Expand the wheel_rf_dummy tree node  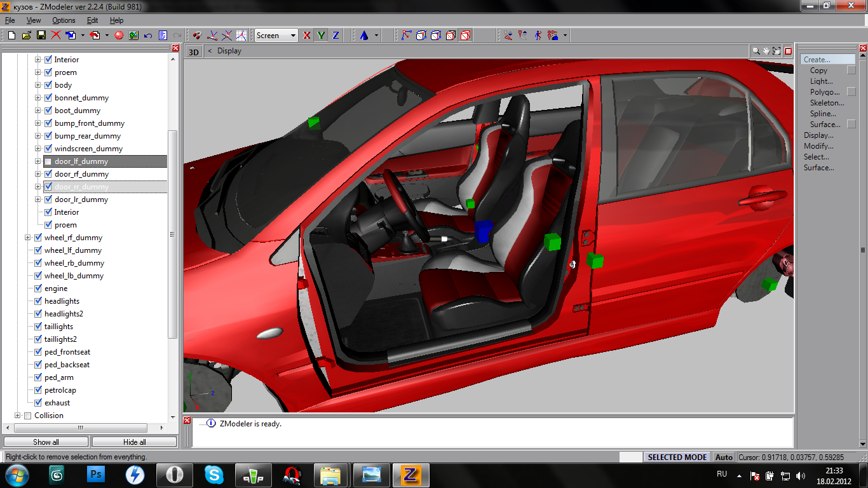pyautogui.click(x=27, y=238)
